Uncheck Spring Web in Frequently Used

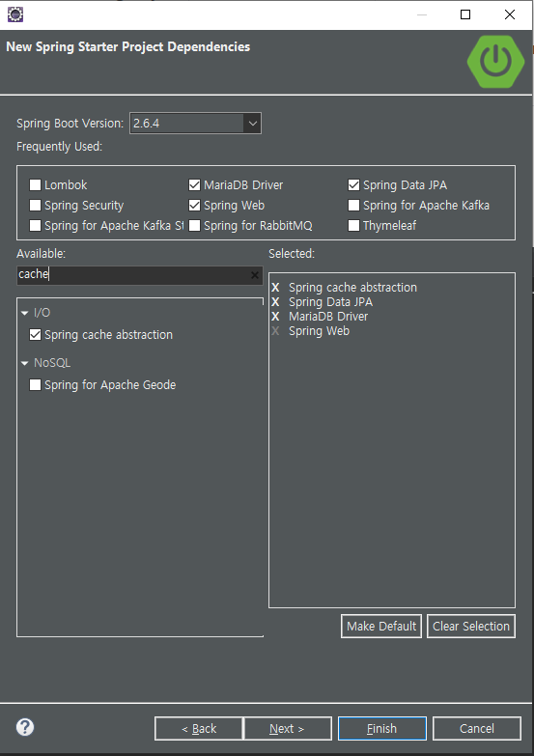coord(194,206)
